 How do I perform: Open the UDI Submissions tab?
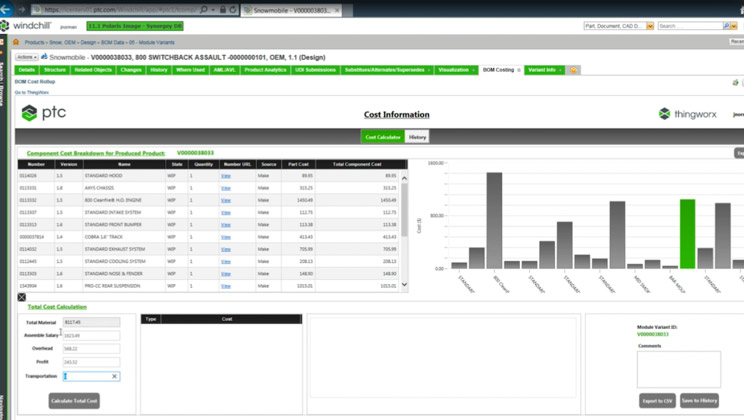pos(316,70)
